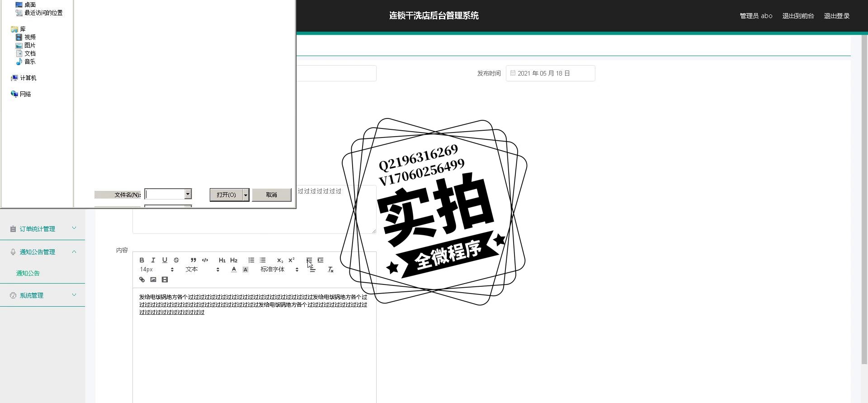Click the 取消 button in the file dialog
868x403 pixels.
pos(272,195)
